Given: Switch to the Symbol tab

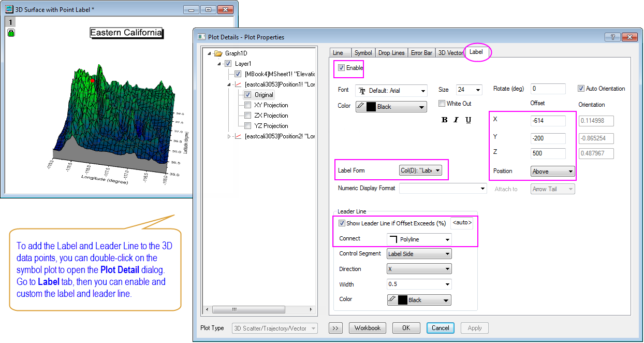Looking at the screenshot, I should click(363, 53).
